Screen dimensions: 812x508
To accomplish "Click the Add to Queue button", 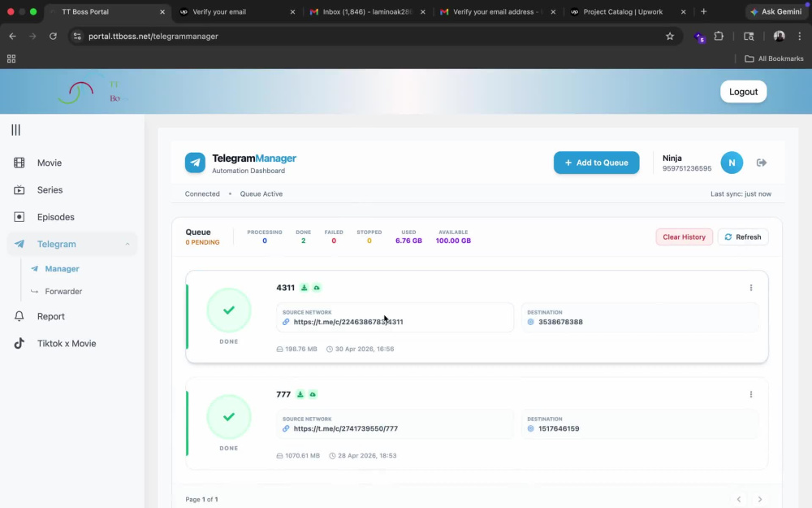I will coord(596,163).
